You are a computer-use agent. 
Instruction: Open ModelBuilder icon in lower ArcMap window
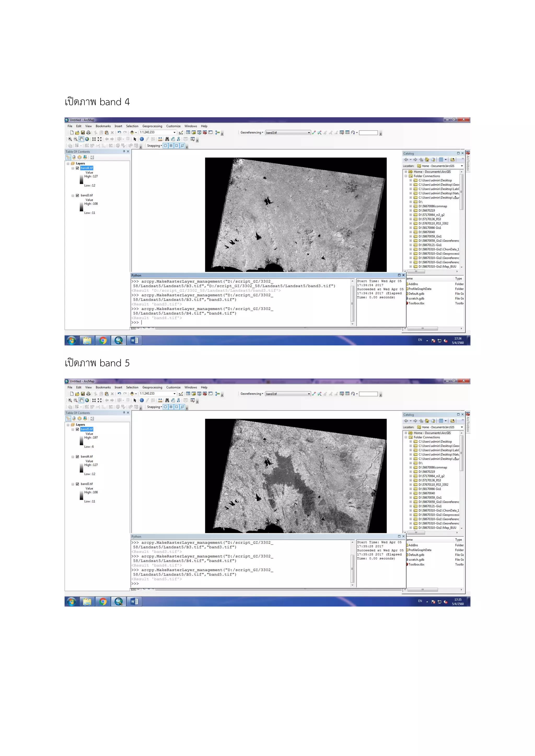(x=217, y=393)
